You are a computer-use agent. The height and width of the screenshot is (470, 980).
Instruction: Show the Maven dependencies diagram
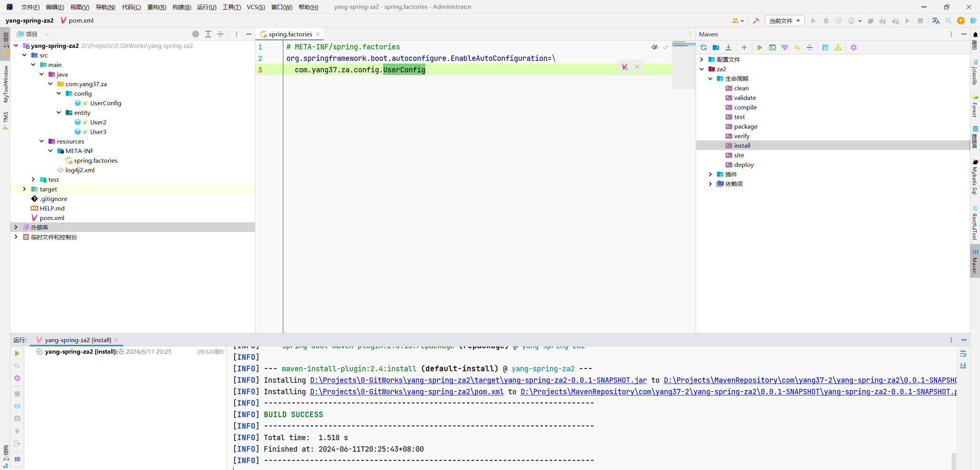coord(838,47)
